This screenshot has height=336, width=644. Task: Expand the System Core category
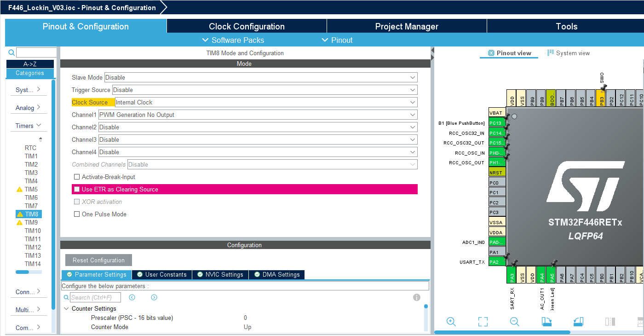[x=28, y=90]
